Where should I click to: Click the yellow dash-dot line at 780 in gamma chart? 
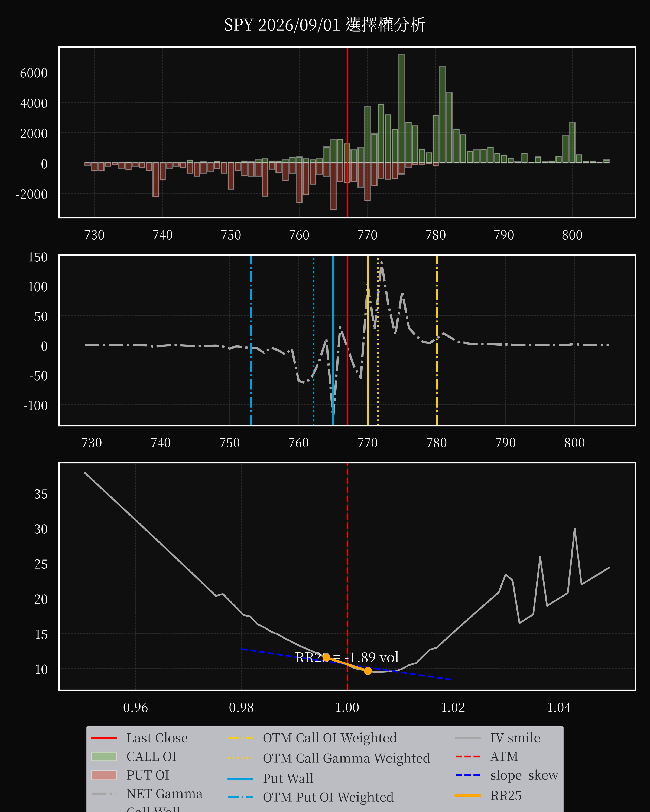437,340
